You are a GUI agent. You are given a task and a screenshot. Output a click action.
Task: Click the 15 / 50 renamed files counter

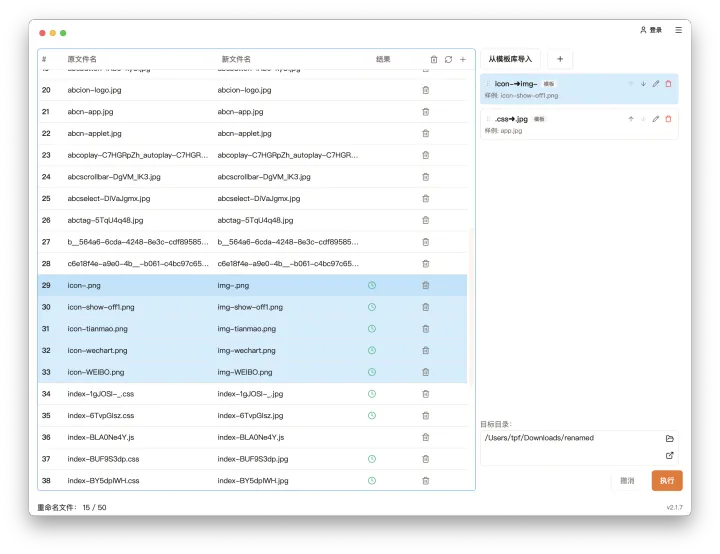[x=94, y=508]
